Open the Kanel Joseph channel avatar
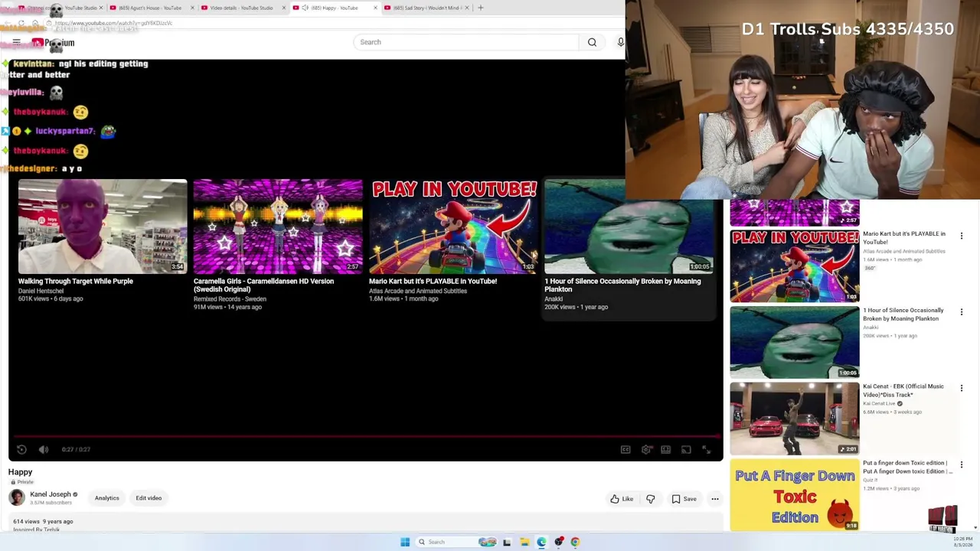This screenshot has width=980, height=551. click(x=17, y=497)
